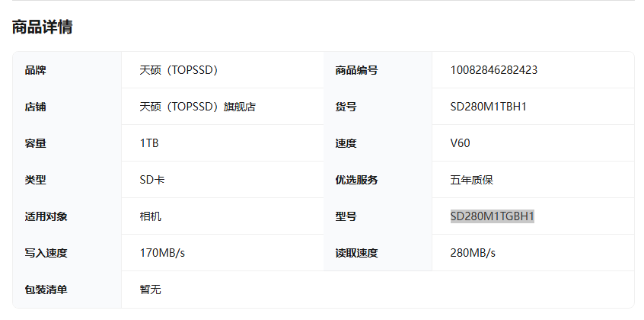Click the SD卡 type value
The height and width of the screenshot is (320, 644).
152,180
